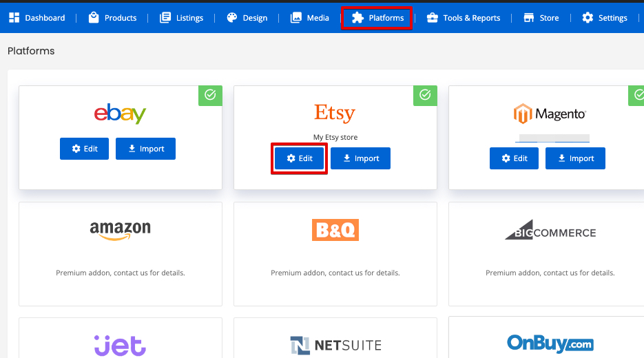Screen dimensions: 644x358
Task: Click Amazon's 'Premium addon, contact us' text
Action: (x=121, y=273)
